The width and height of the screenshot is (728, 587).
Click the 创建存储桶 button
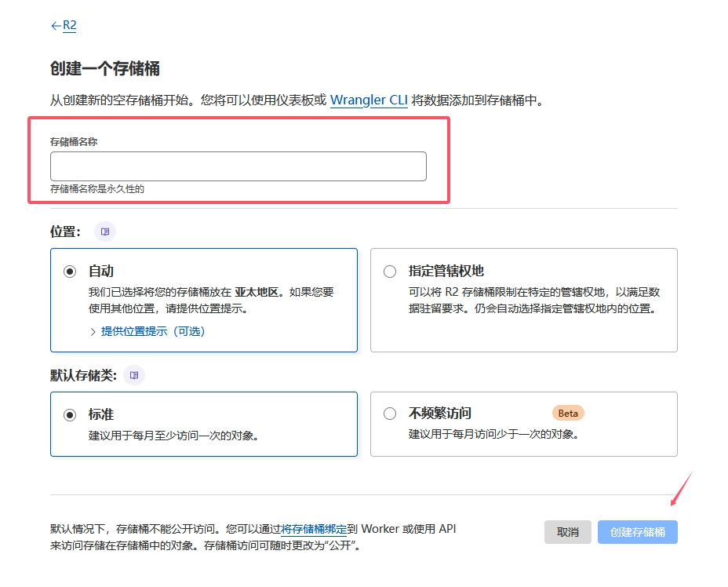[637, 532]
